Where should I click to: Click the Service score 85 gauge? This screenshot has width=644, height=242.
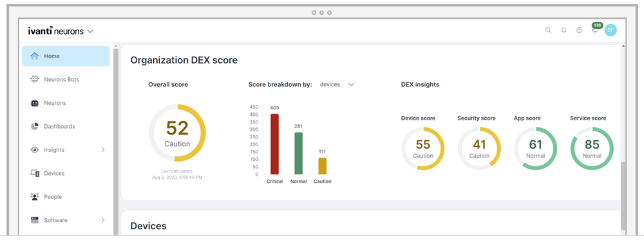(592, 149)
